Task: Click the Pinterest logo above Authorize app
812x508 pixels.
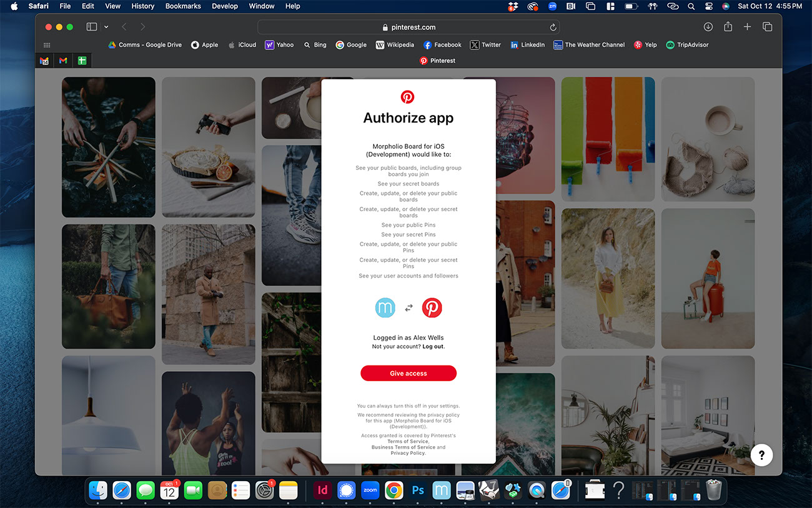Action: pyautogui.click(x=407, y=97)
